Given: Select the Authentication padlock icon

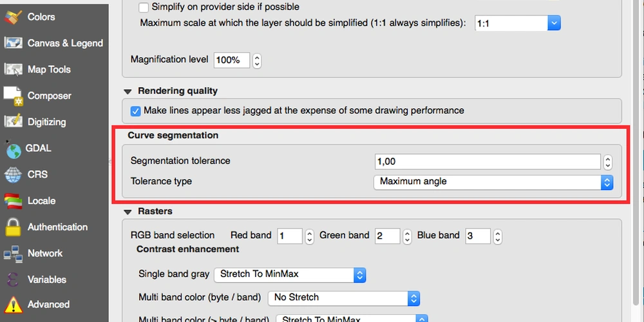Looking at the screenshot, I should (x=13, y=227).
